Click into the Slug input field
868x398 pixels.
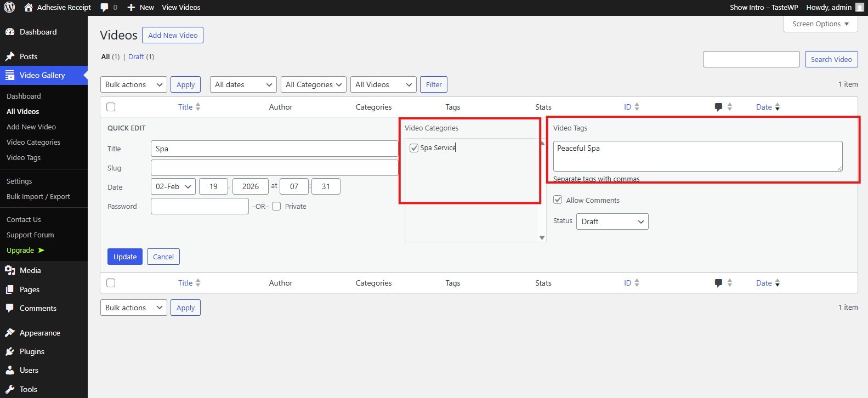[x=274, y=168]
